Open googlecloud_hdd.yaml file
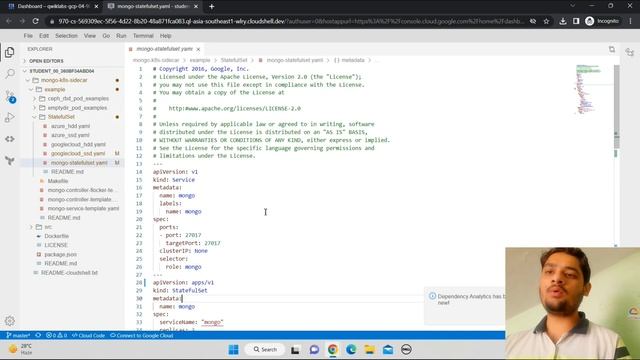Viewport: 640px width, 360px height. [x=78, y=144]
